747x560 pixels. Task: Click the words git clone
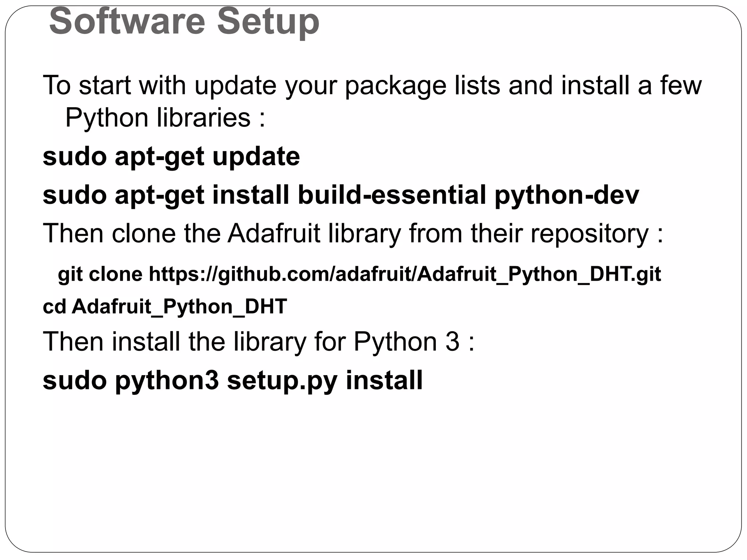pyautogui.click(x=100, y=274)
